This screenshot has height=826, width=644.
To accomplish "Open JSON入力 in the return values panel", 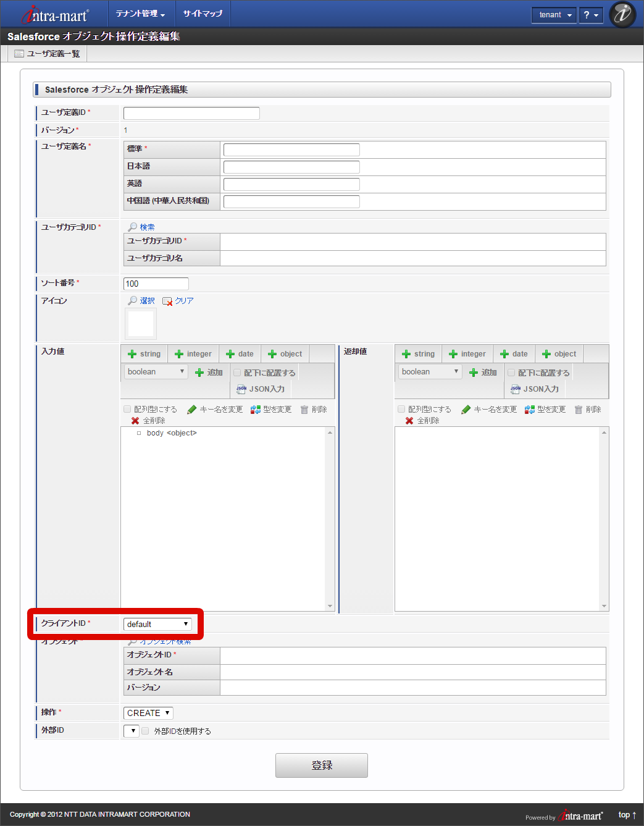I will tap(535, 389).
